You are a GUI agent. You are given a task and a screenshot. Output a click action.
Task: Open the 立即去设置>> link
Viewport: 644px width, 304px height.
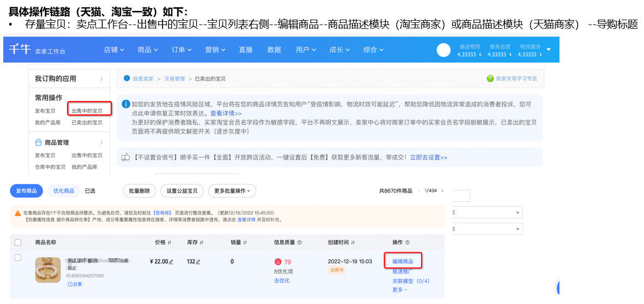point(429,157)
